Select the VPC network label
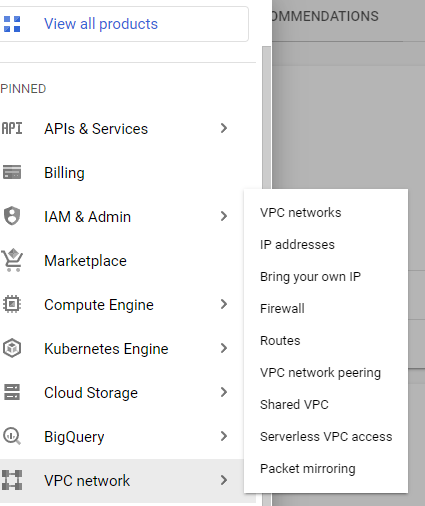425x506 pixels. [87, 481]
